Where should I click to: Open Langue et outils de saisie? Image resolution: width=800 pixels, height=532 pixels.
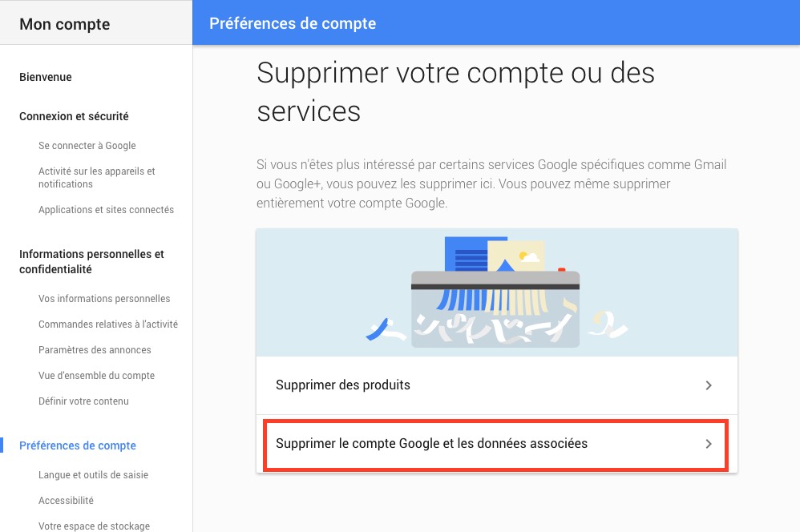pyautogui.click(x=93, y=475)
